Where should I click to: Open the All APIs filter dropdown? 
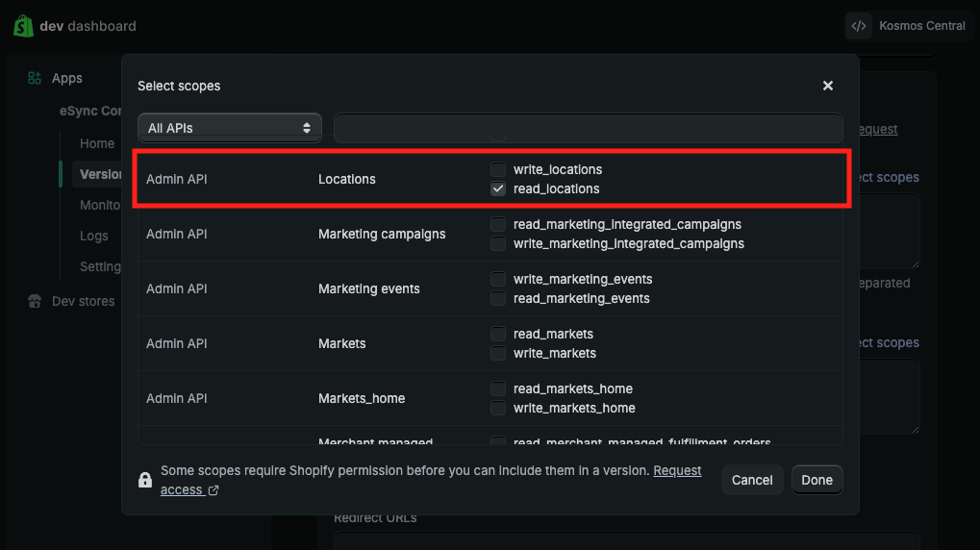(x=229, y=127)
